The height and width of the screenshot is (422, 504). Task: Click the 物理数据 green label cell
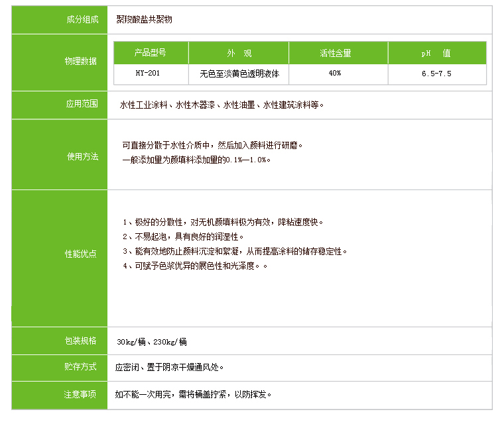pos(81,62)
